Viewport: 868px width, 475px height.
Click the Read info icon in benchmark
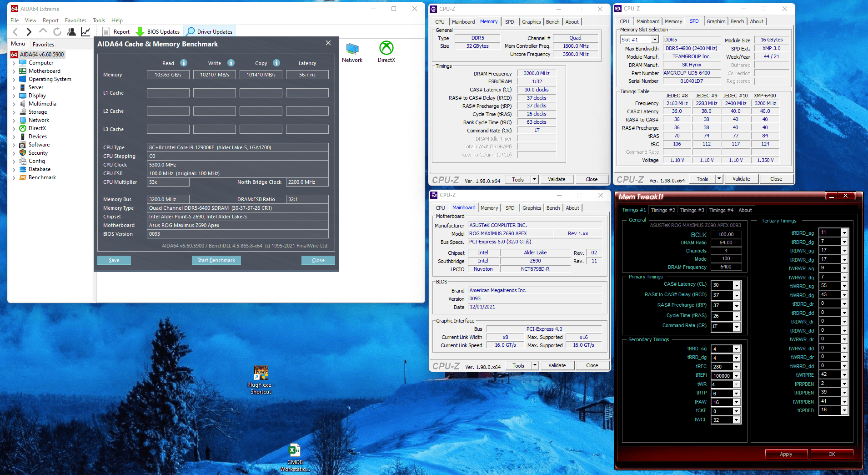184,63
